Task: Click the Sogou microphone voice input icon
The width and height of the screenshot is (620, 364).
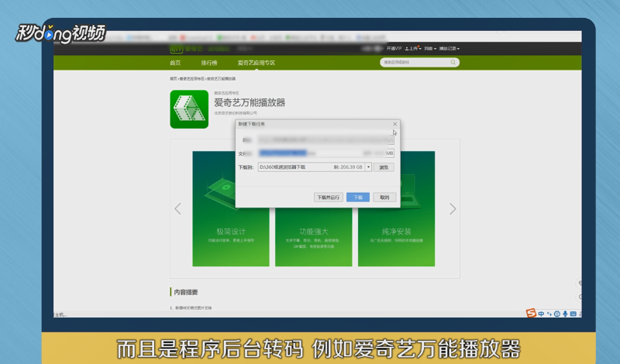Action: point(565,314)
